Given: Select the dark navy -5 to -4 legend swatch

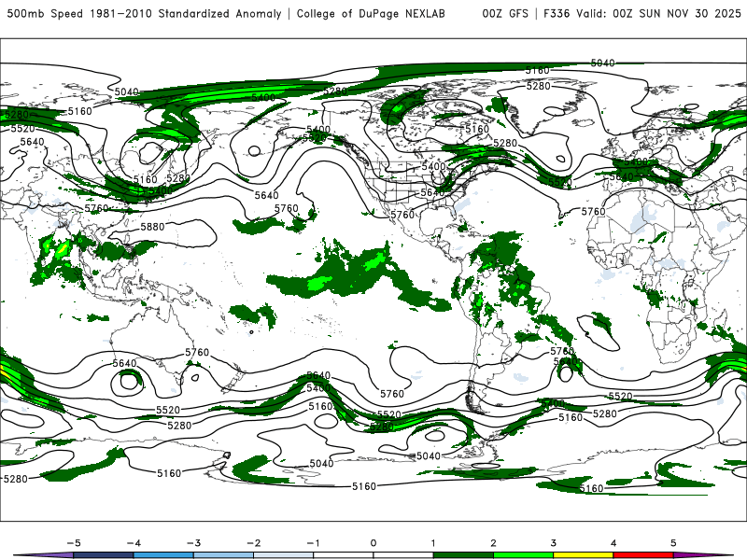Looking at the screenshot, I should click(x=104, y=555).
